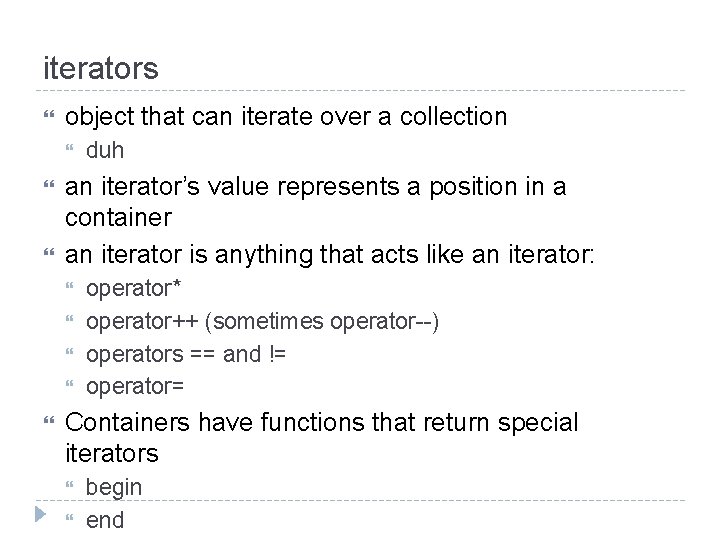The width and height of the screenshot is (720, 540).
Task: Click the bullet marker before "operators == and !="
Action: tap(70, 354)
